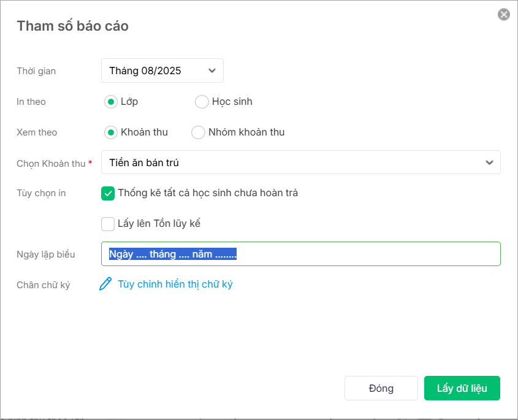
Task: Click the 'Tham số báo cáo' dialog title
Action: pyautogui.click(x=72, y=26)
